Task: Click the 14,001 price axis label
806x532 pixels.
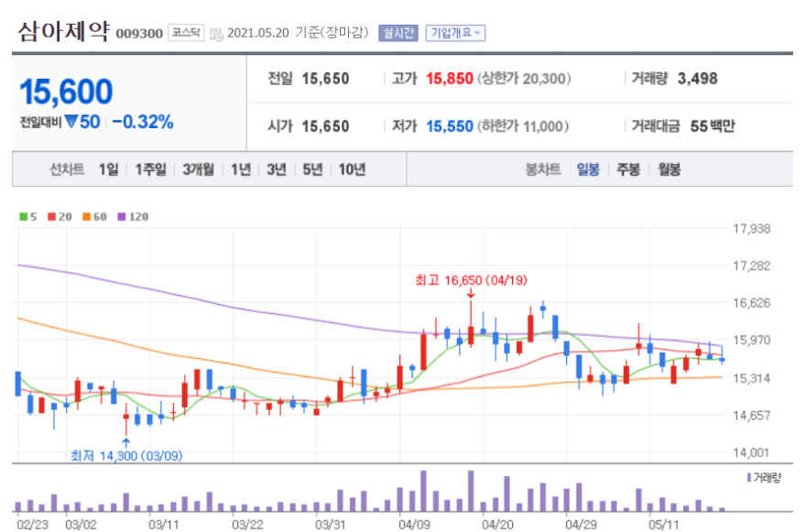Action: click(x=752, y=452)
